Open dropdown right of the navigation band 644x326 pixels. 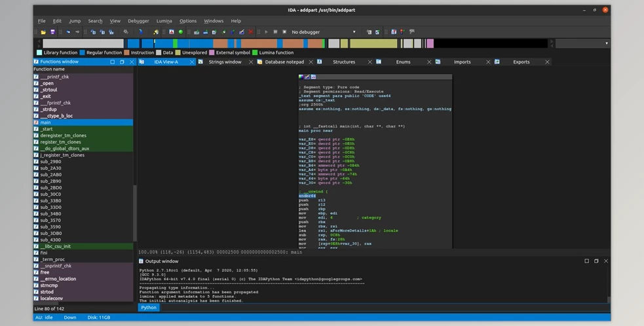coord(582,43)
